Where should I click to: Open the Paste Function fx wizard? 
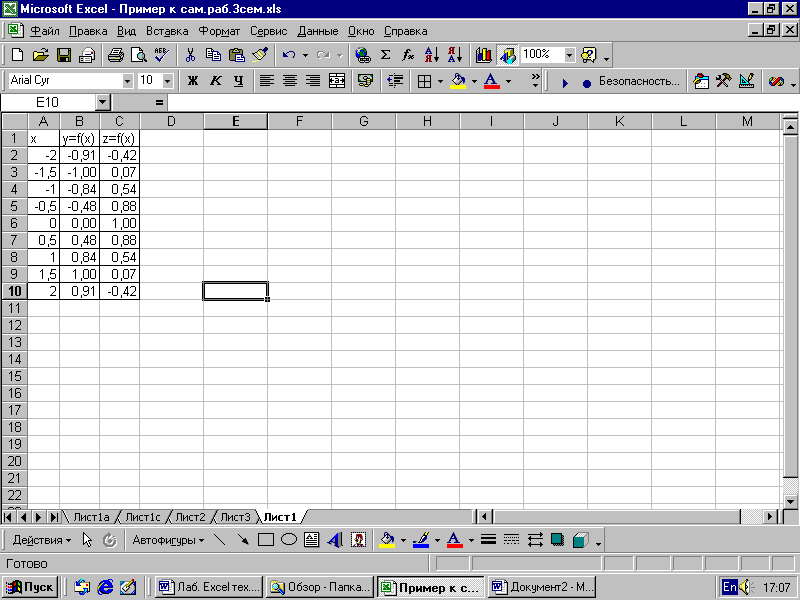point(408,55)
